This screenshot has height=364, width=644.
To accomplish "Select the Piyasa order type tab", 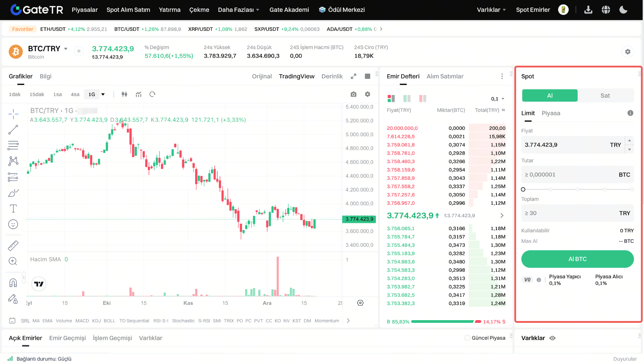I will [x=551, y=113].
